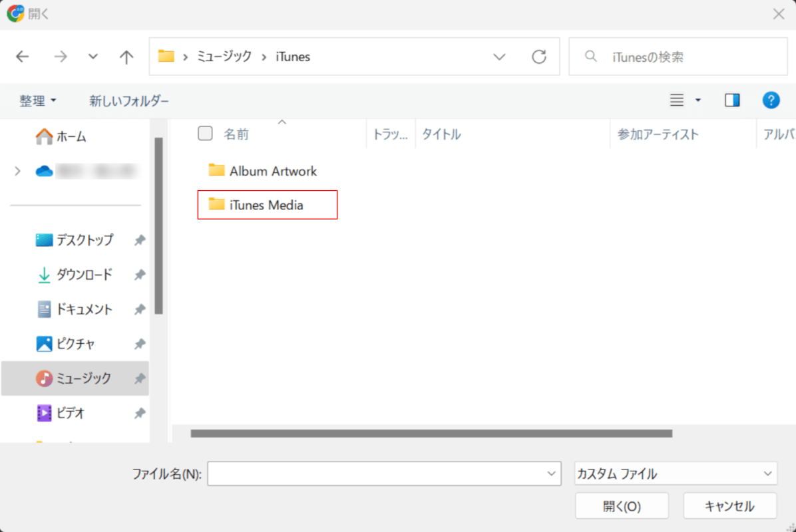Image resolution: width=796 pixels, height=532 pixels.
Task: Toggle the preview pane
Action: pos(732,100)
